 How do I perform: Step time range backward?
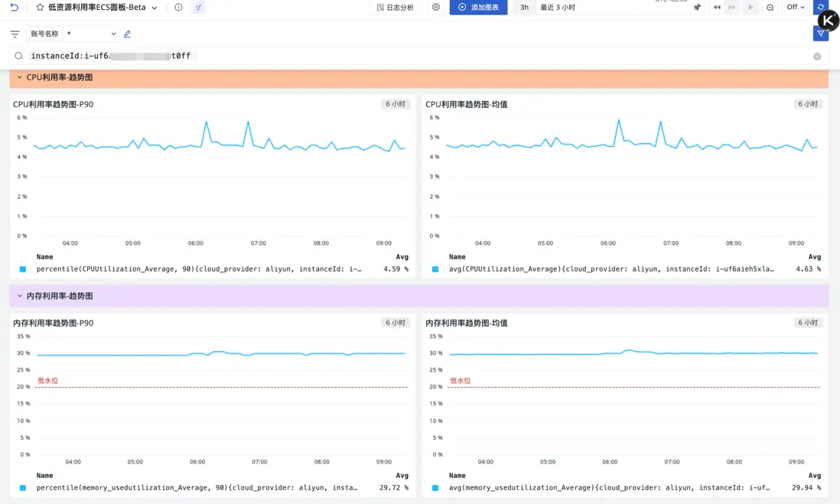coord(717,8)
